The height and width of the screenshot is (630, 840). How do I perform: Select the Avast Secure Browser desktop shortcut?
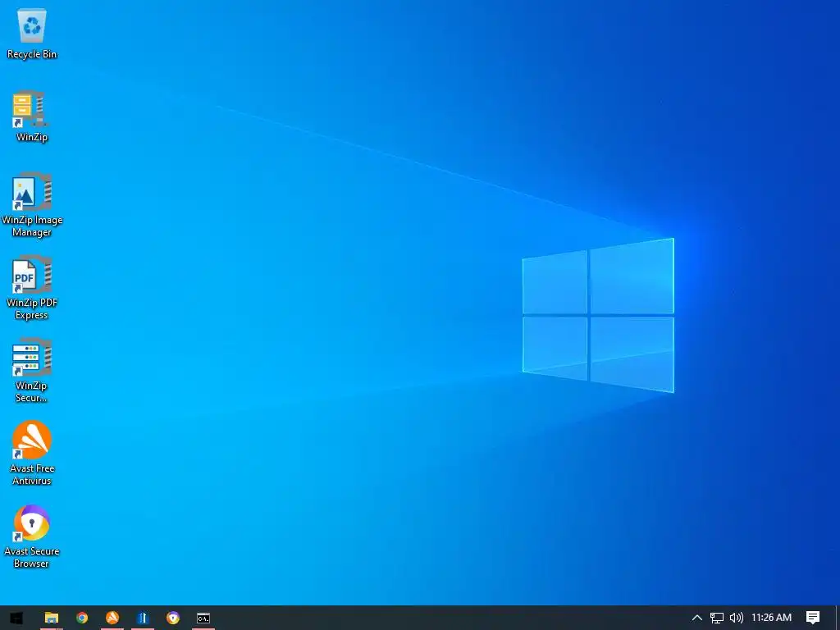32,536
